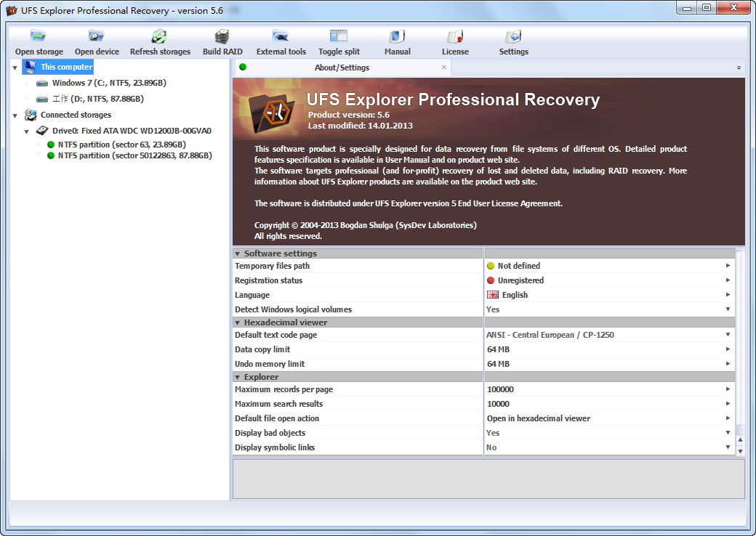Select the This computer tree label

pyautogui.click(x=67, y=67)
